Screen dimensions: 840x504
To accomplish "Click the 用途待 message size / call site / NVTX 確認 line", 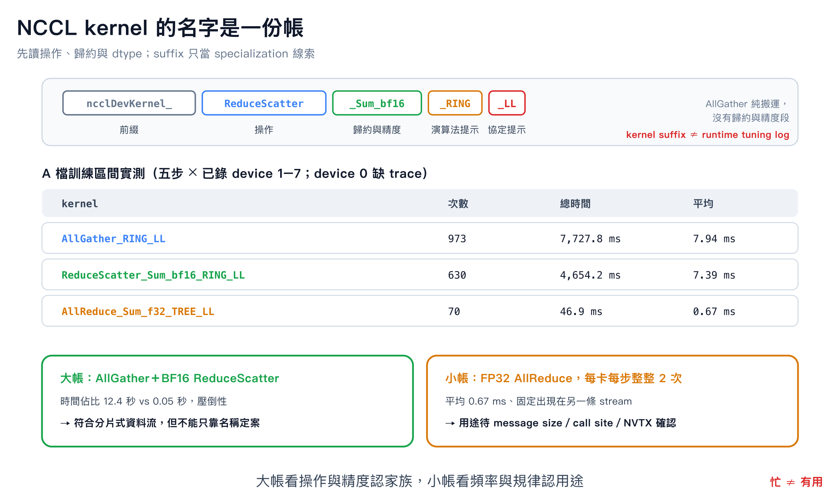I will tap(561, 423).
